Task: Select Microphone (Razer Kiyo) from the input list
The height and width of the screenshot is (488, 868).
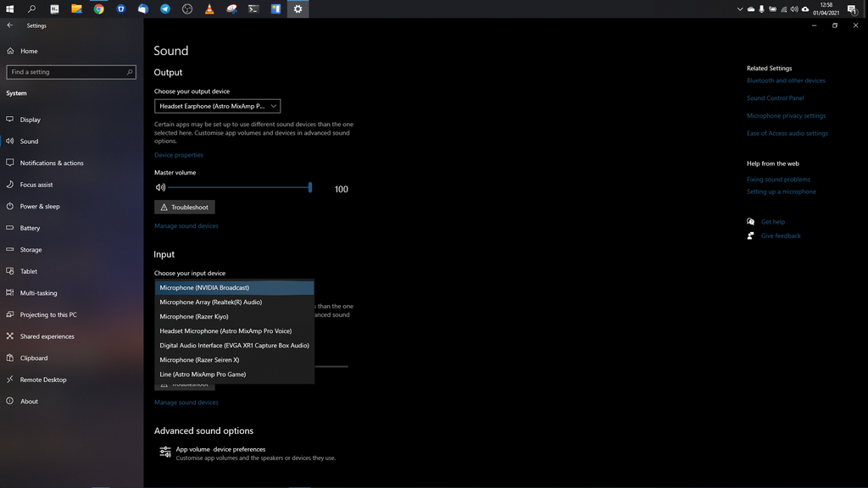Action: pyautogui.click(x=234, y=316)
